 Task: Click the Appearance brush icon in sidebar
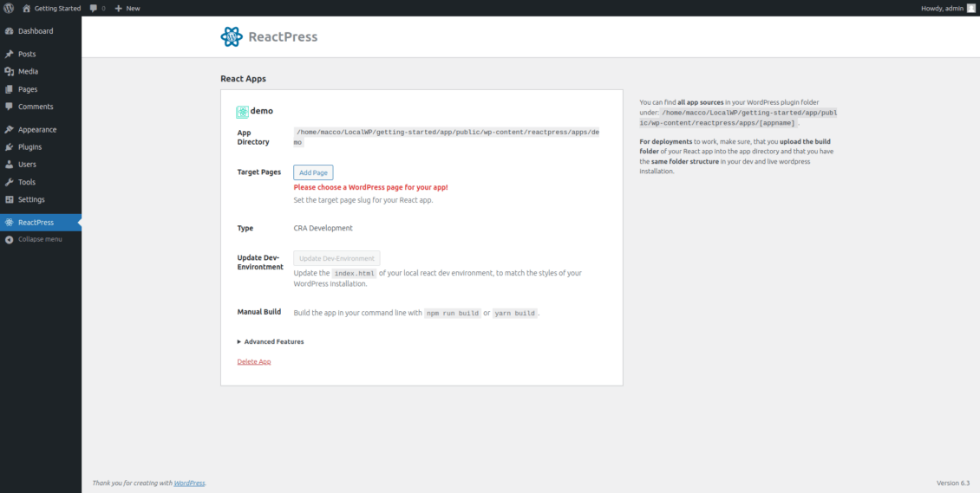point(9,130)
